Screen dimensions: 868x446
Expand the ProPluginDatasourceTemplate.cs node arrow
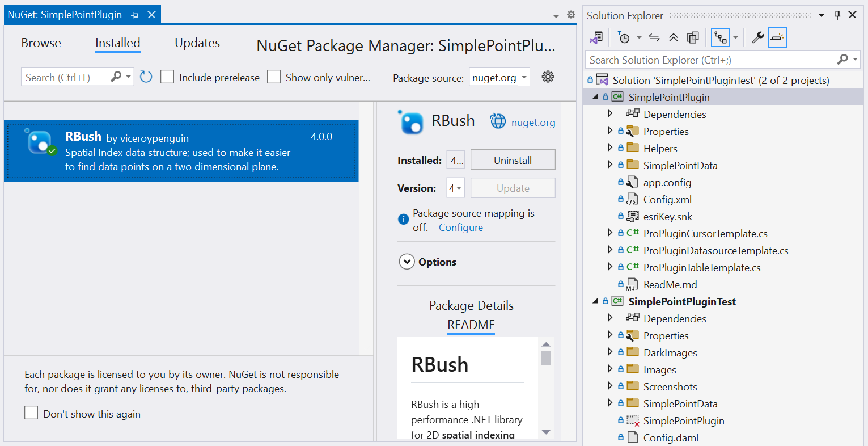(x=610, y=250)
